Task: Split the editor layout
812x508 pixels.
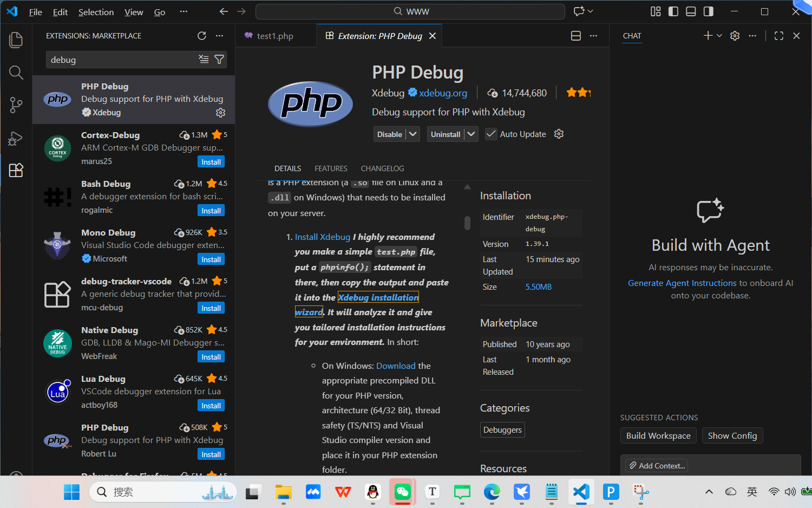Action: pyautogui.click(x=576, y=36)
